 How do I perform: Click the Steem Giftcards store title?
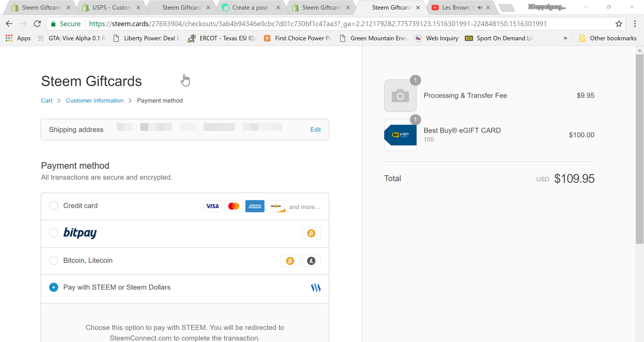[91, 81]
